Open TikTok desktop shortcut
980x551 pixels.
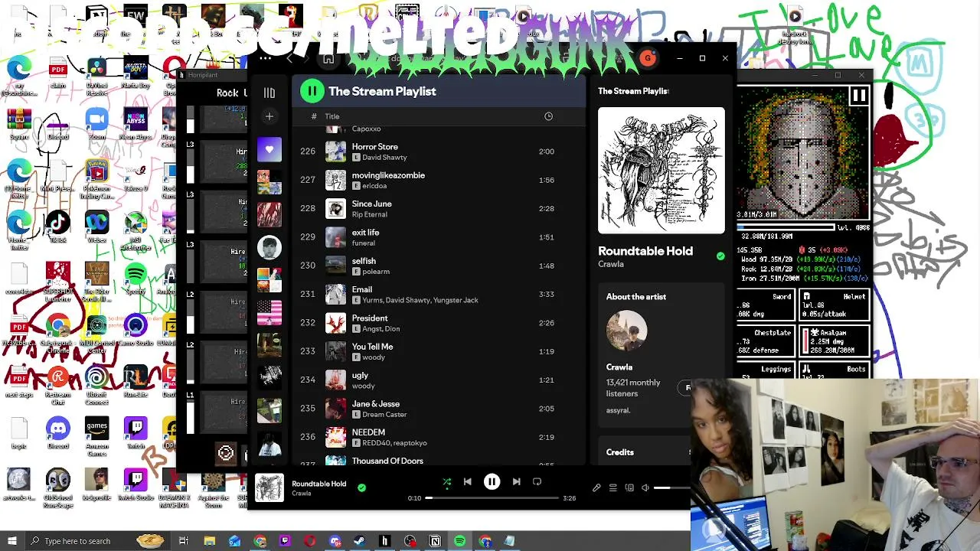click(x=57, y=227)
